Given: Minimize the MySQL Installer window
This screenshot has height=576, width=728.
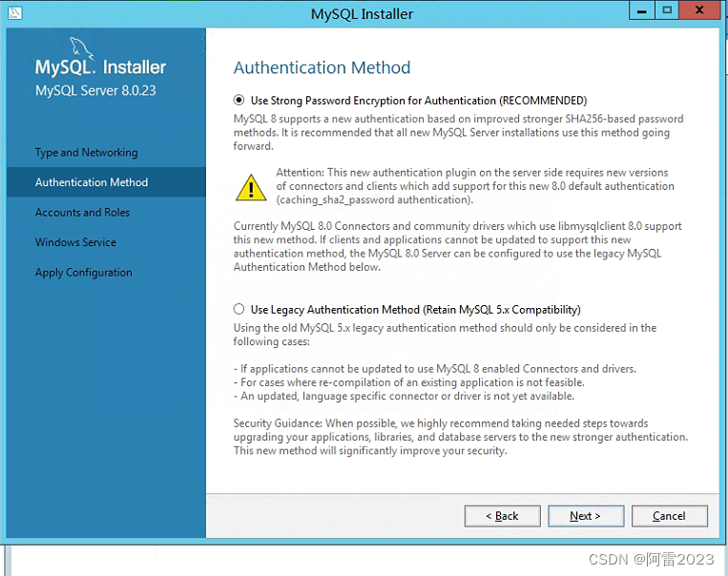Looking at the screenshot, I should click(641, 10).
